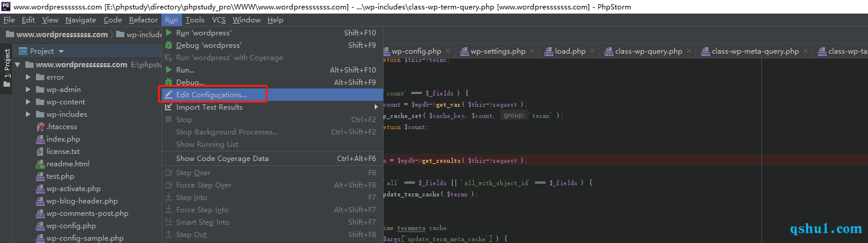
Task: Click the PHP icon on class-wp-query.php tab
Action: (608, 51)
